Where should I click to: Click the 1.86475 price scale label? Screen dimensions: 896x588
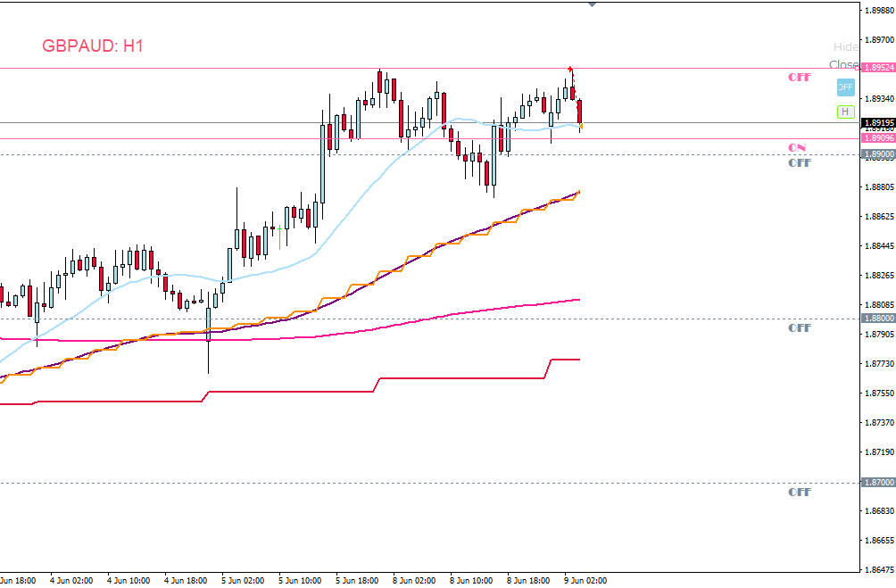879,570
